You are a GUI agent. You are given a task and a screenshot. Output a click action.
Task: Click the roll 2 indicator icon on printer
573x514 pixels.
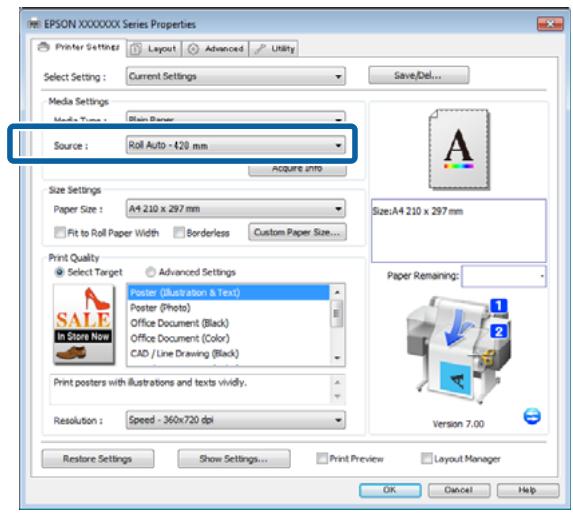(499, 332)
